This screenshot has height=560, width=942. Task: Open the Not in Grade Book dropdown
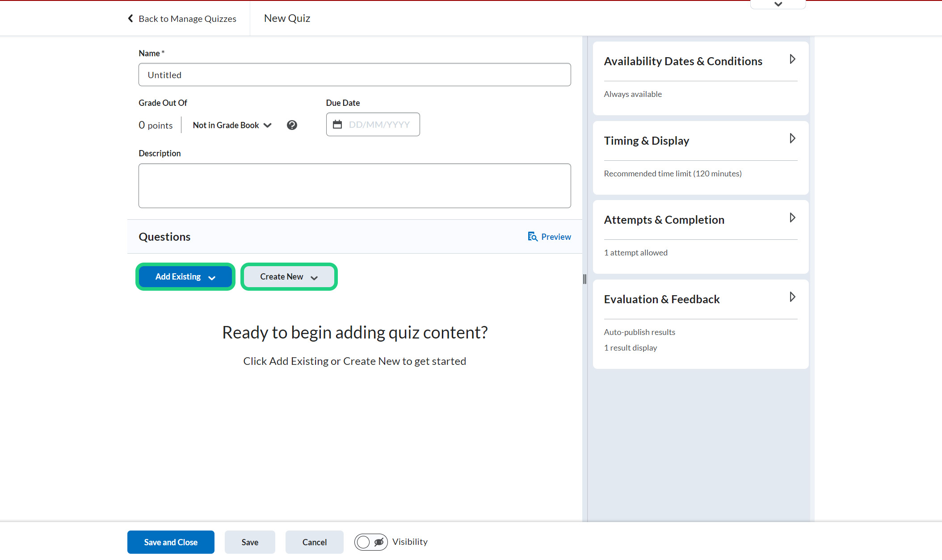click(x=232, y=125)
